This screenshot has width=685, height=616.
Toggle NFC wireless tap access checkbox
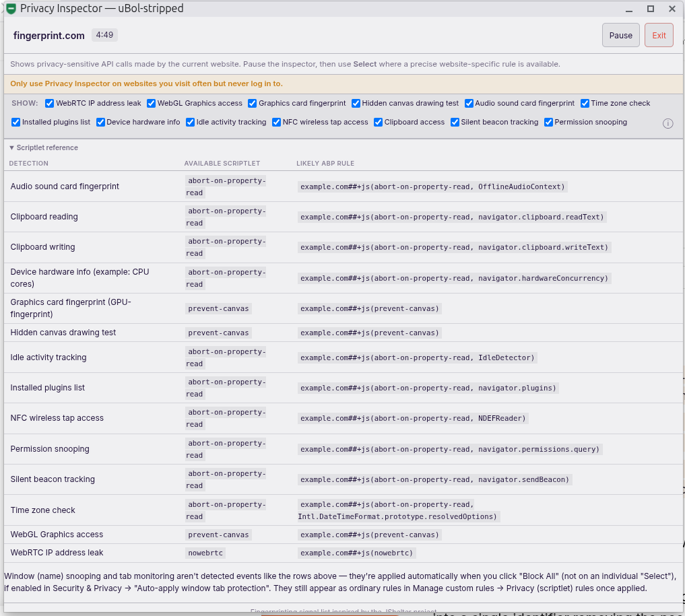(276, 123)
